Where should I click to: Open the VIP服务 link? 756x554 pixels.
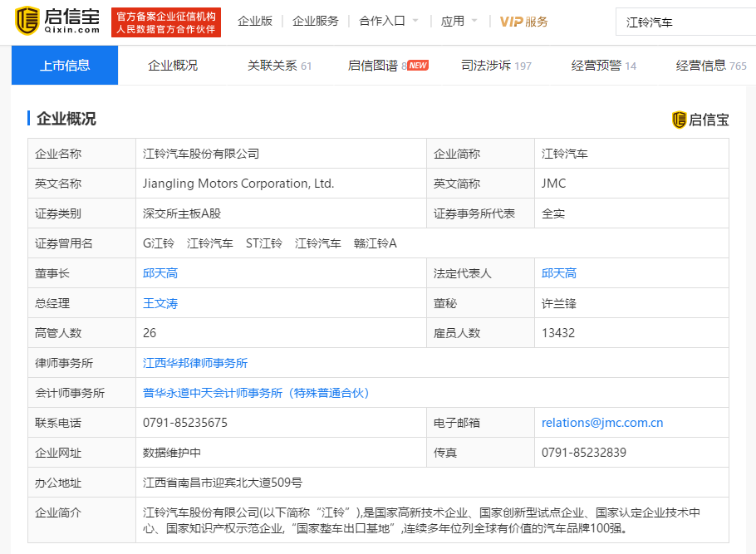523,22
